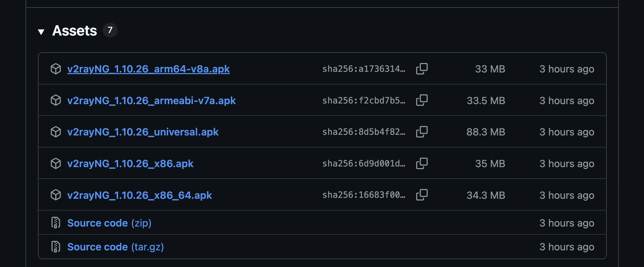Click archive icon beside Source code (tar.gz)

(x=56, y=247)
